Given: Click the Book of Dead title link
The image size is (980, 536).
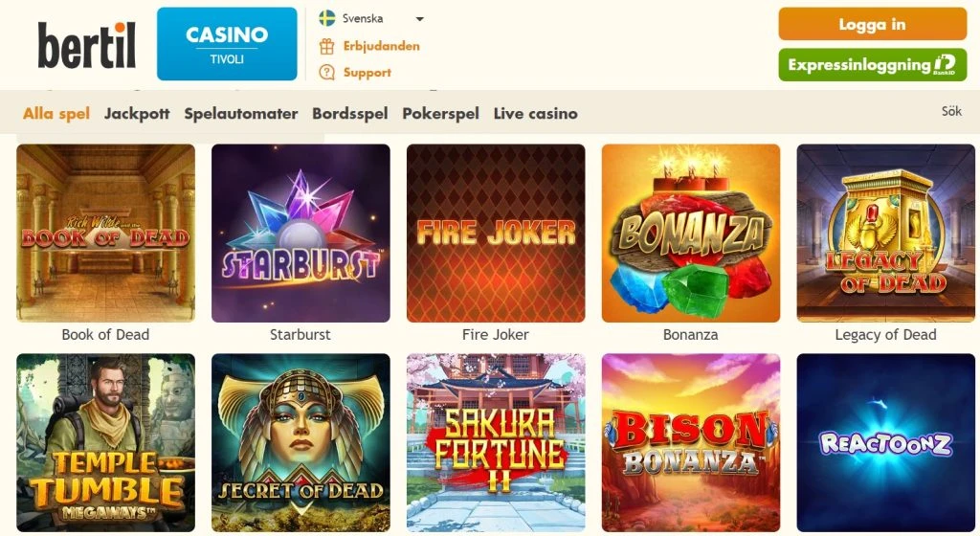Looking at the screenshot, I should pos(105,335).
